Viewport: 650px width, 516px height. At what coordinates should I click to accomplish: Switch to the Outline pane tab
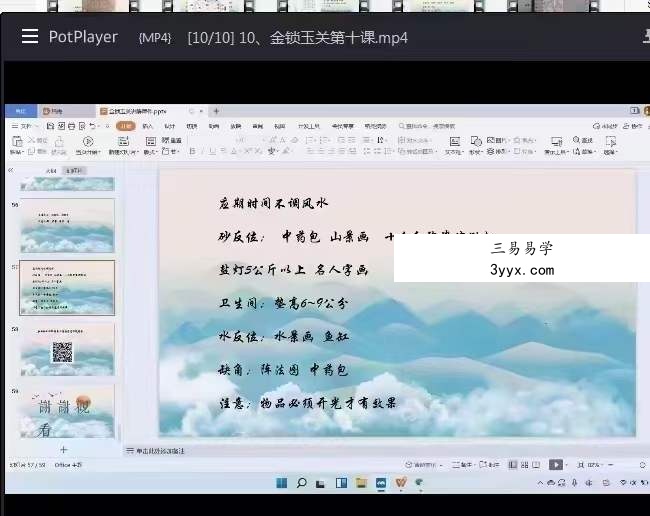tap(51, 171)
